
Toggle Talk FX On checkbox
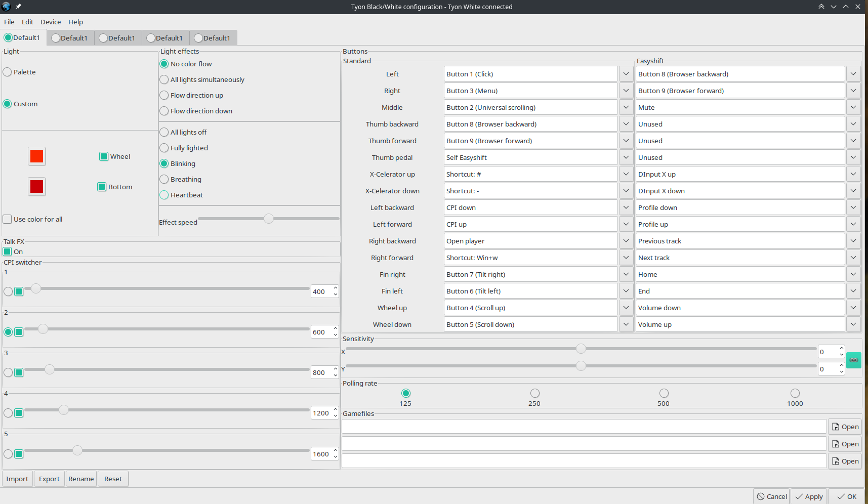[8, 251]
